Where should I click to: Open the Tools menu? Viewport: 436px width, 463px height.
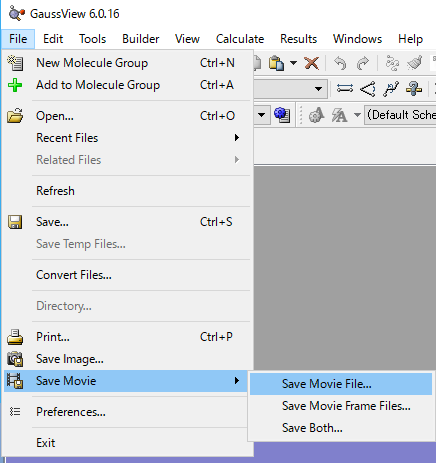point(92,39)
